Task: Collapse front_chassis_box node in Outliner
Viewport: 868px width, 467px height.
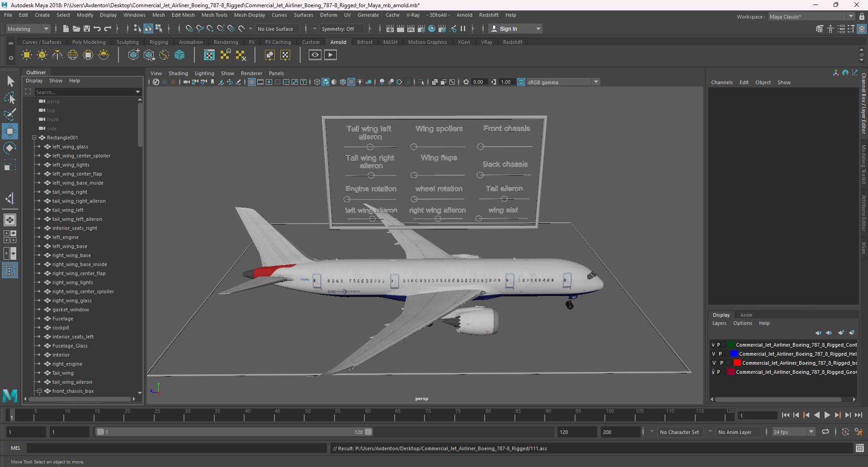Action: click(39, 391)
